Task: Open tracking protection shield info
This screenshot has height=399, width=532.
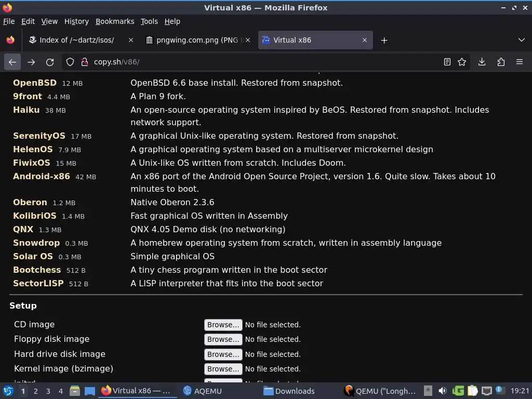Action: (70, 62)
